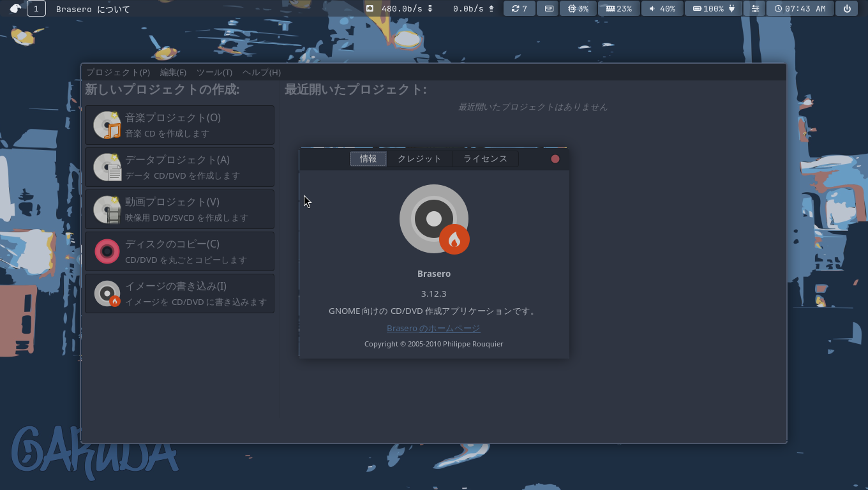Click the keyboard layout icon in top bar
868x490 pixels.
(549, 8)
